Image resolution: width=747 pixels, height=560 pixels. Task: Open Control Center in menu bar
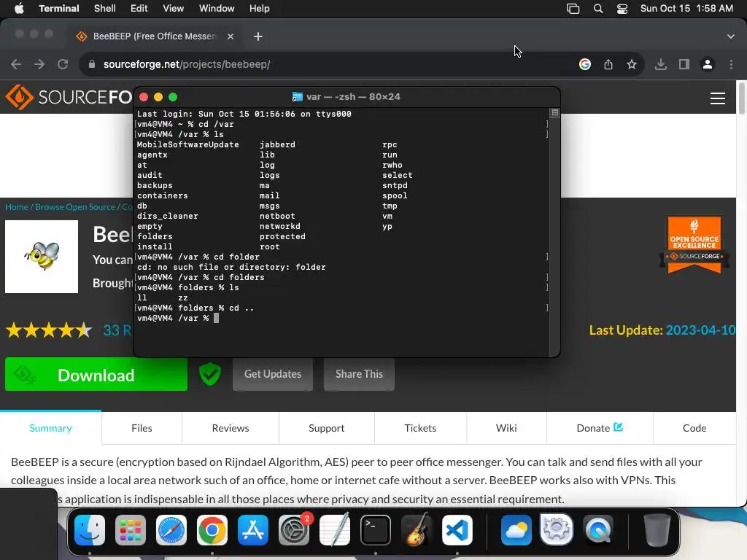point(622,9)
